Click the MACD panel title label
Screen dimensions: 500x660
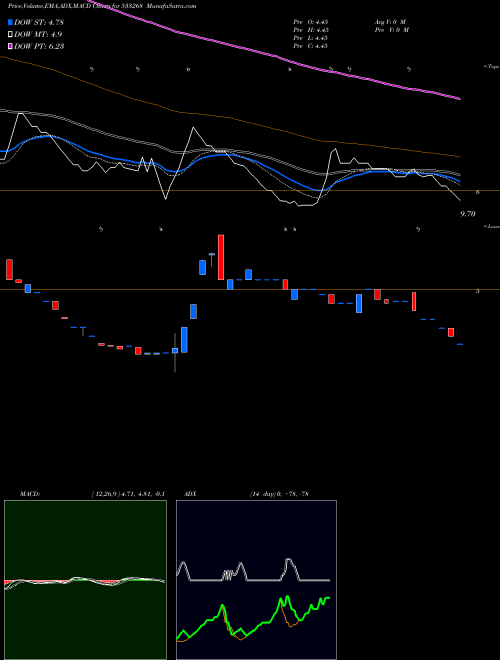coord(29,494)
